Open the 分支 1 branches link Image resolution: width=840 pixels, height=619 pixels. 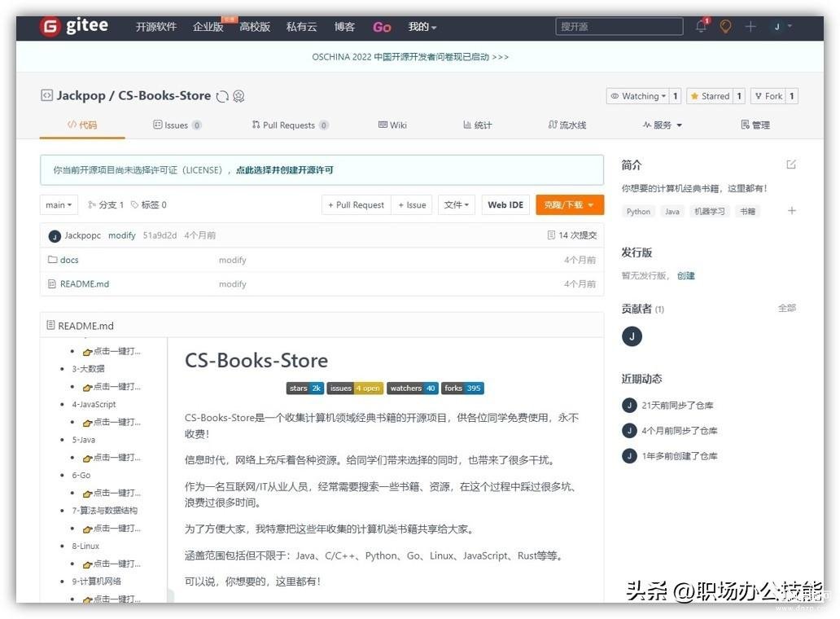pyautogui.click(x=106, y=204)
